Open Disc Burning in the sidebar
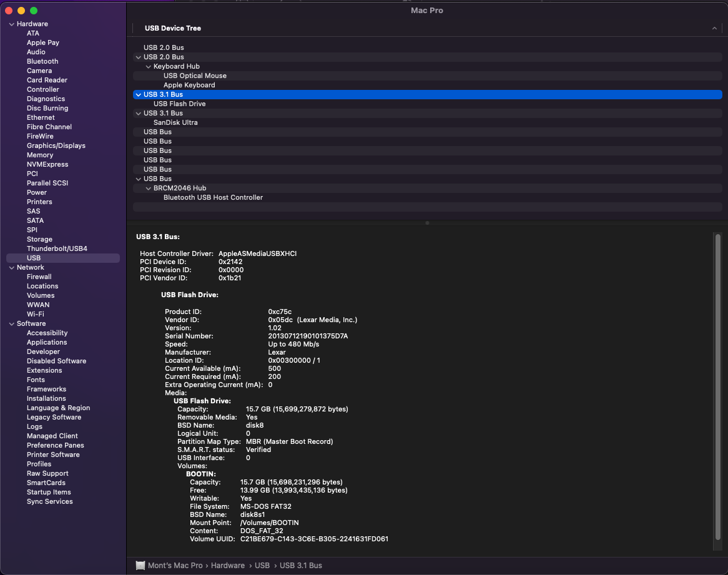Image resolution: width=728 pixels, height=575 pixels. 47,108
